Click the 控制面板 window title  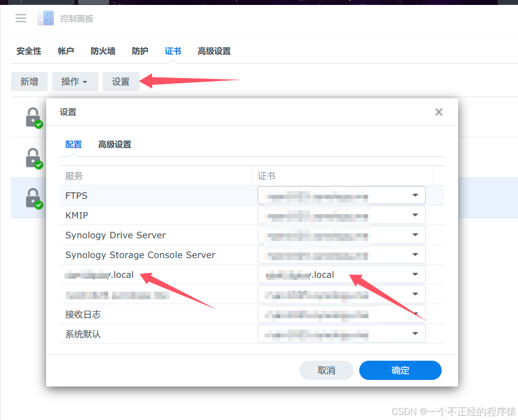(77, 19)
